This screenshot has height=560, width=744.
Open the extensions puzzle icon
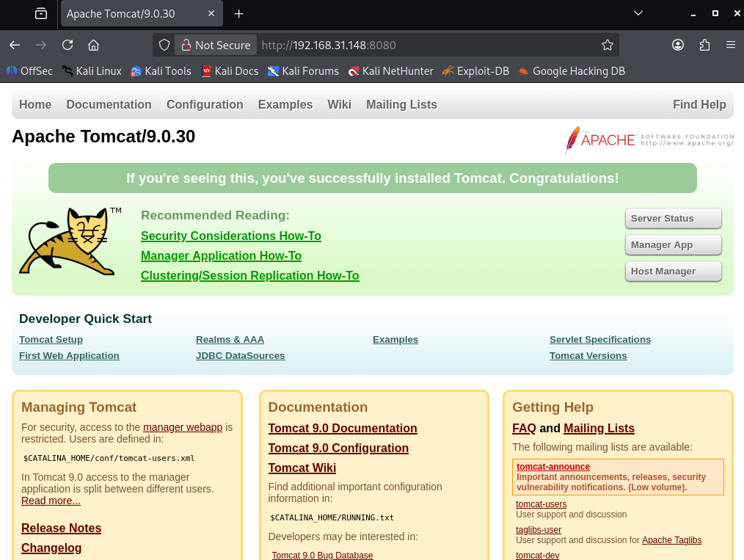pos(704,45)
